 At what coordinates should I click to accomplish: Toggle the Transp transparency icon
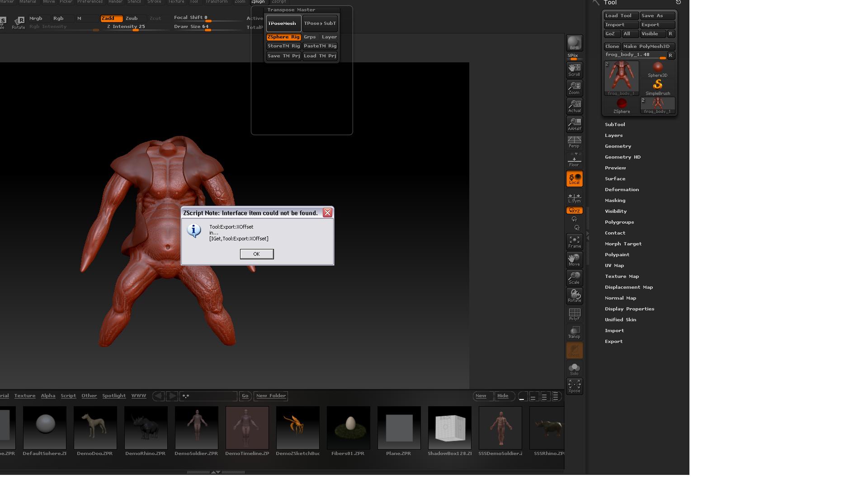coord(574,332)
